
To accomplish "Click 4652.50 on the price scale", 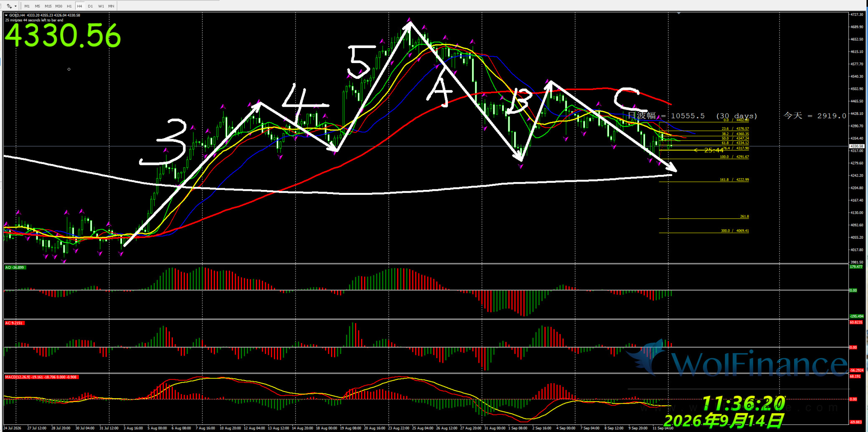I will pyautogui.click(x=857, y=39).
